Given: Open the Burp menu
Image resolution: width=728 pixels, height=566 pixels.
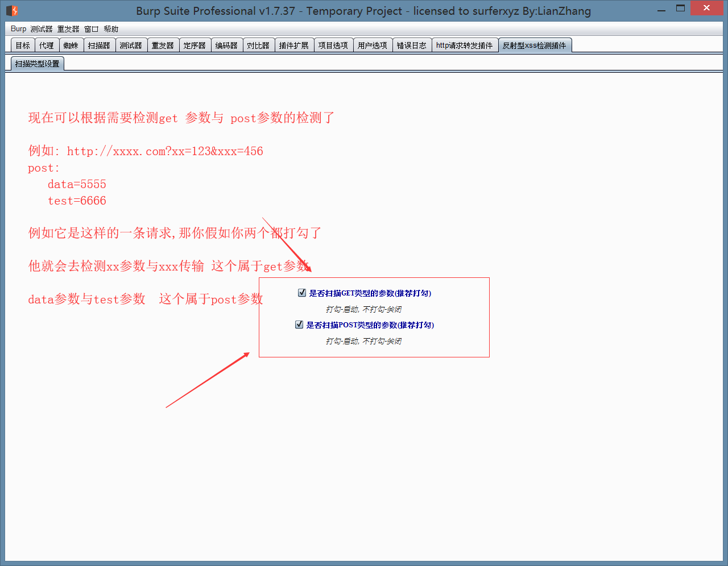Looking at the screenshot, I should [x=18, y=29].
